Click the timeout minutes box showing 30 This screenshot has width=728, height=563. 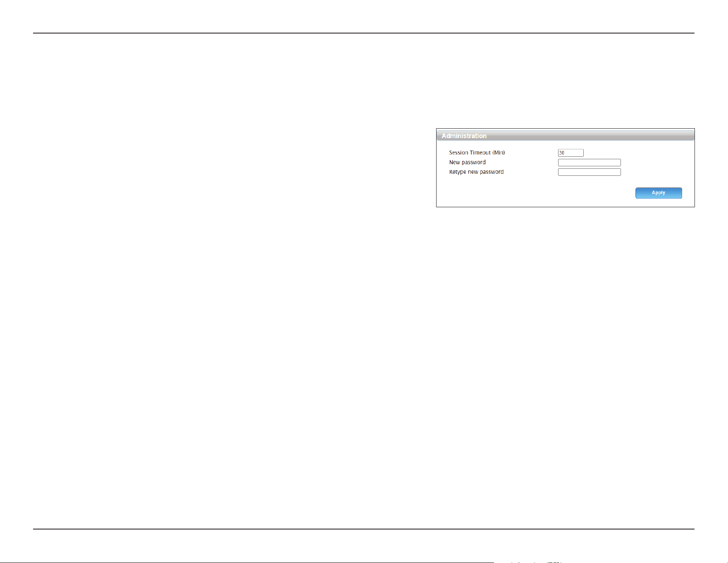click(x=570, y=153)
